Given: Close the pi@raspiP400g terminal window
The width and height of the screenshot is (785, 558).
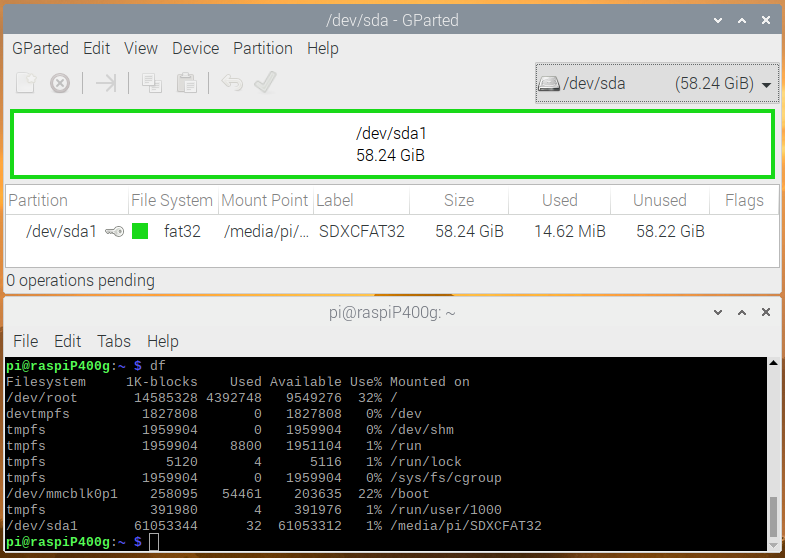Looking at the screenshot, I should tap(766, 313).
